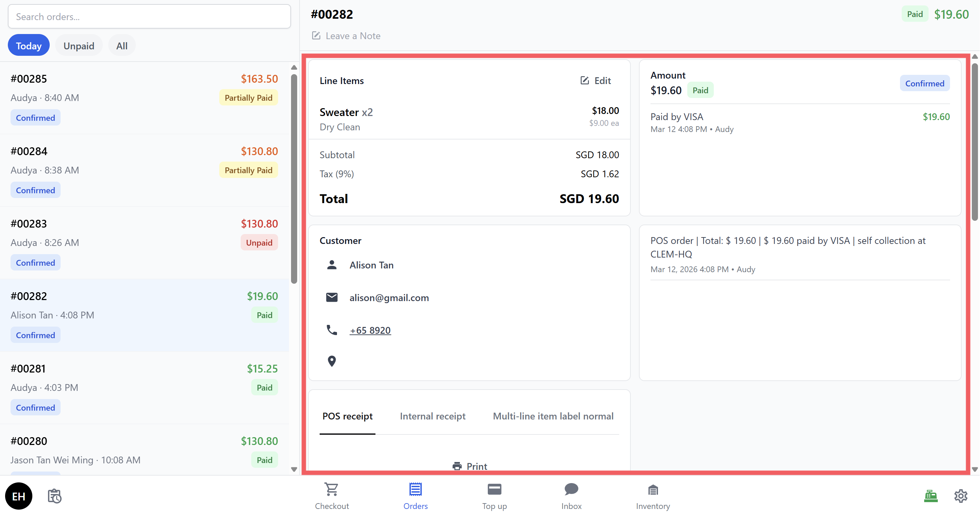
Task: Open the Top up card icon
Action: [x=494, y=490]
